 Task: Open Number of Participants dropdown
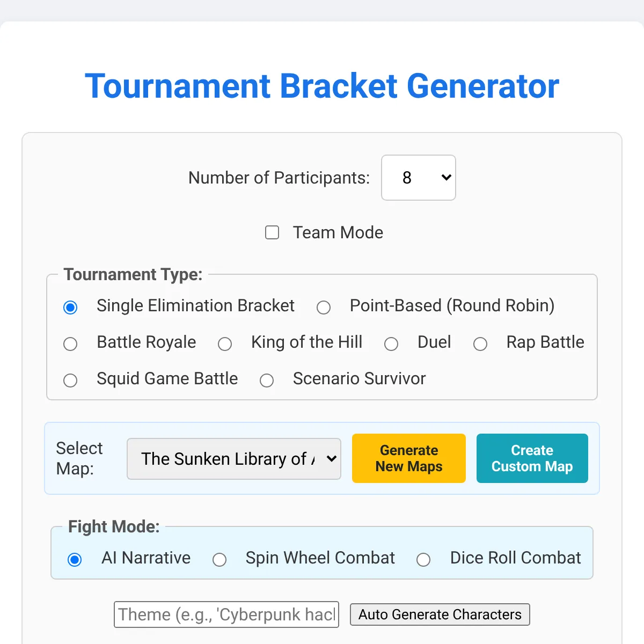[x=419, y=178]
